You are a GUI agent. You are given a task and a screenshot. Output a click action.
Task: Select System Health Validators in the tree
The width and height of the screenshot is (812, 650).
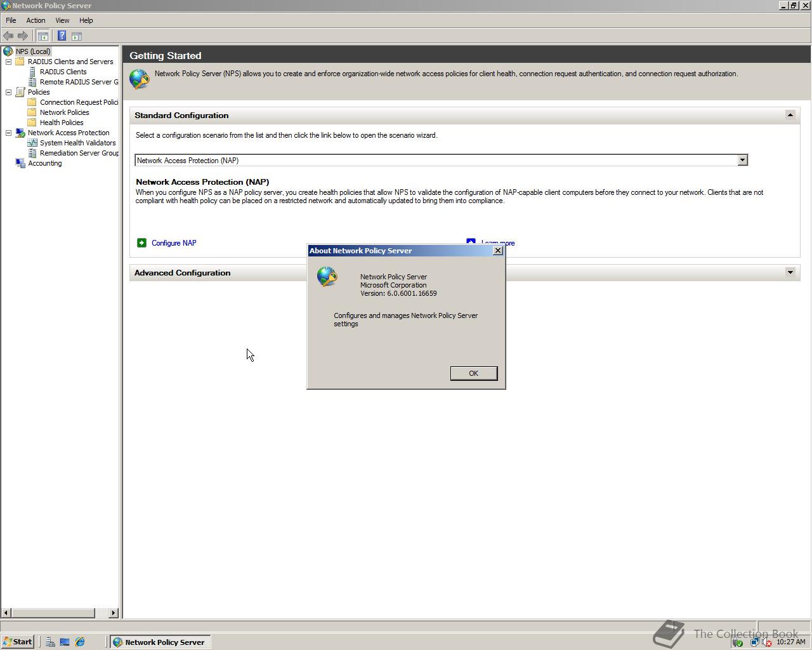tap(77, 143)
